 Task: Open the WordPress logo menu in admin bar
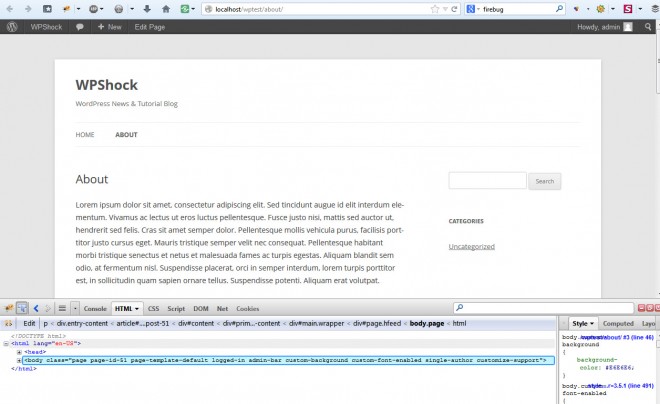[x=12, y=27]
